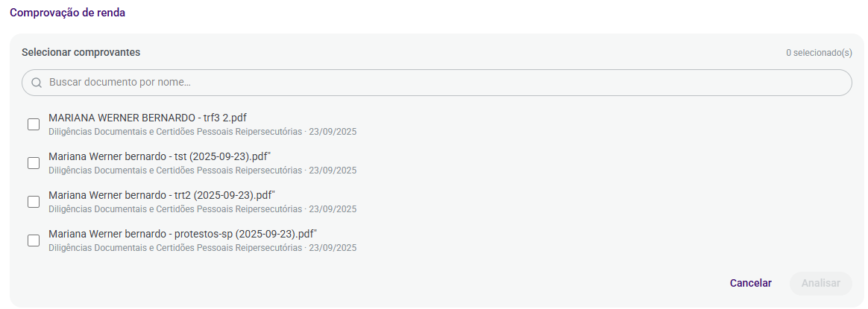Click the Analisar button
This screenshot has width=868, height=309.
(821, 283)
